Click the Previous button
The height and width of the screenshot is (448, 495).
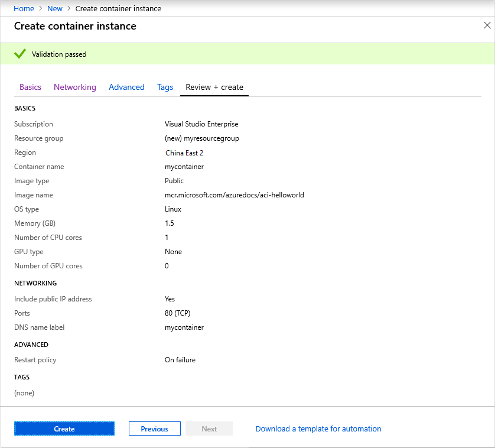pos(155,429)
